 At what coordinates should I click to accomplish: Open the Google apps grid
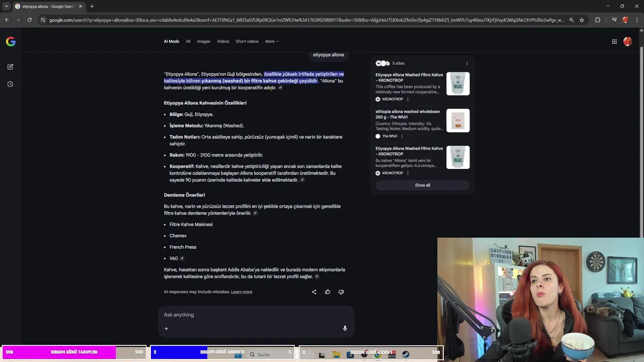pos(614,42)
